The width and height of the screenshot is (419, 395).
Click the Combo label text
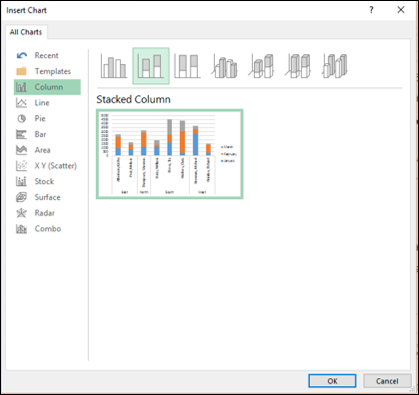tap(48, 229)
